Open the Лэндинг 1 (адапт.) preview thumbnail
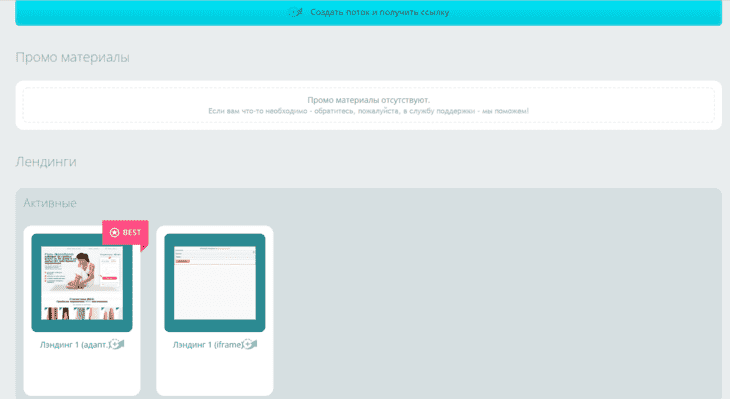 (82, 283)
